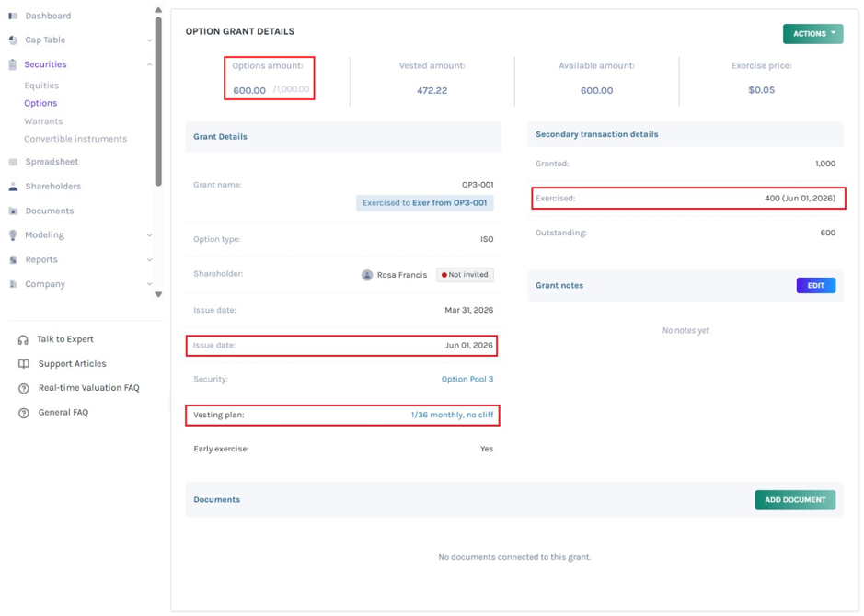The height and width of the screenshot is (616, 864).
Task: Click the vested amount value 472.22
Action: point(432,90)
